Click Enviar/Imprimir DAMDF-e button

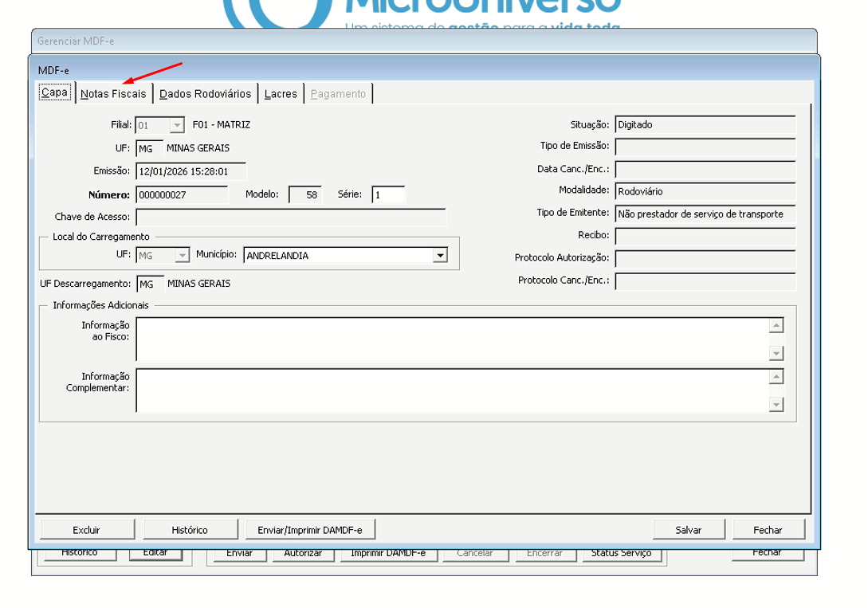coord(310,530)
